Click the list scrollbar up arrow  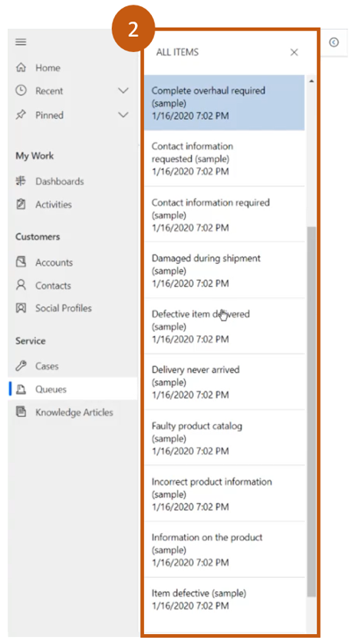311,81
